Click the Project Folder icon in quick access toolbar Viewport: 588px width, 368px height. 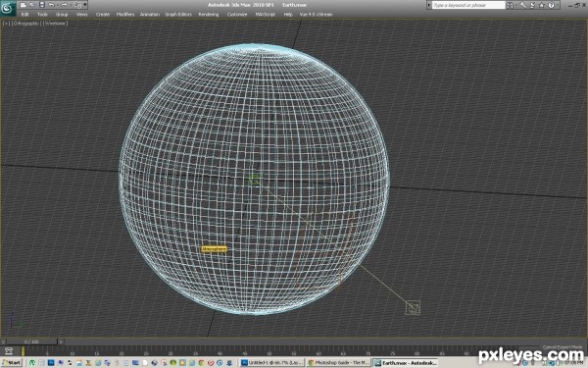coord(77,5)
